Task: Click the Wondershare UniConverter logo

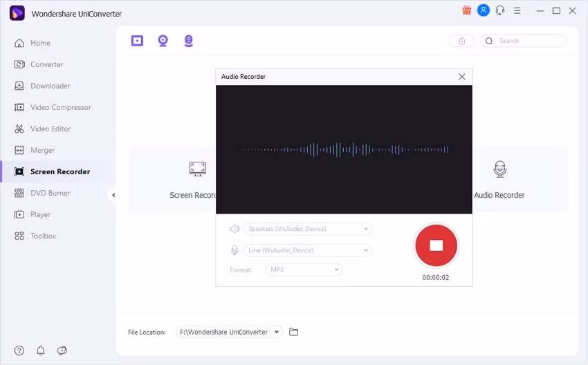Action: point(17,13)
